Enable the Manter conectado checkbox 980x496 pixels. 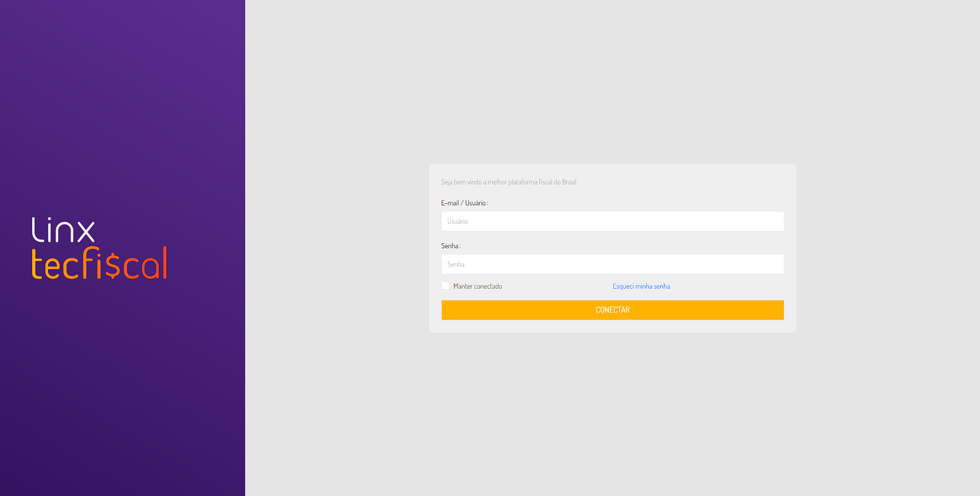pos(445,286)
